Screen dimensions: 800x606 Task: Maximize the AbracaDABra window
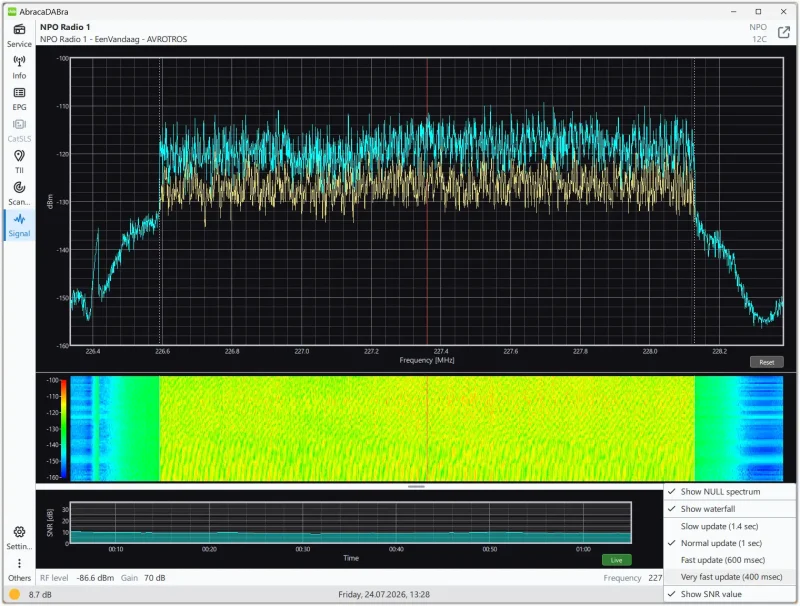(758, 11)
